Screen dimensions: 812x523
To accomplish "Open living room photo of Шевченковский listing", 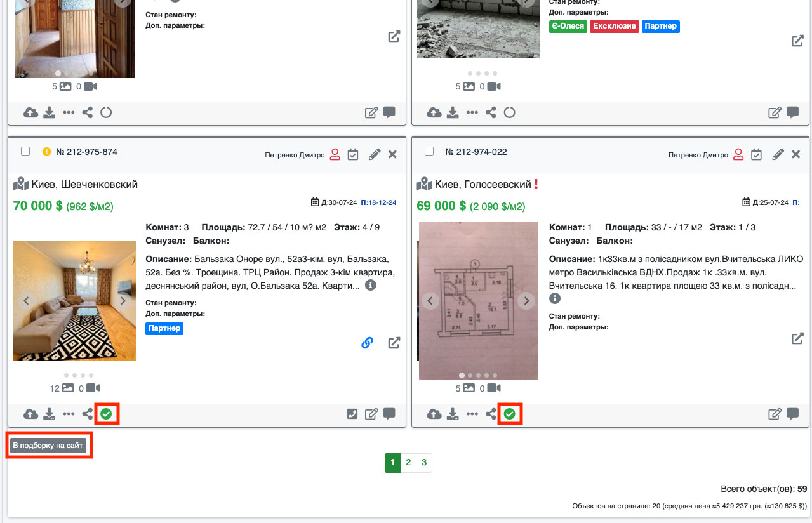I will [74, 301].
